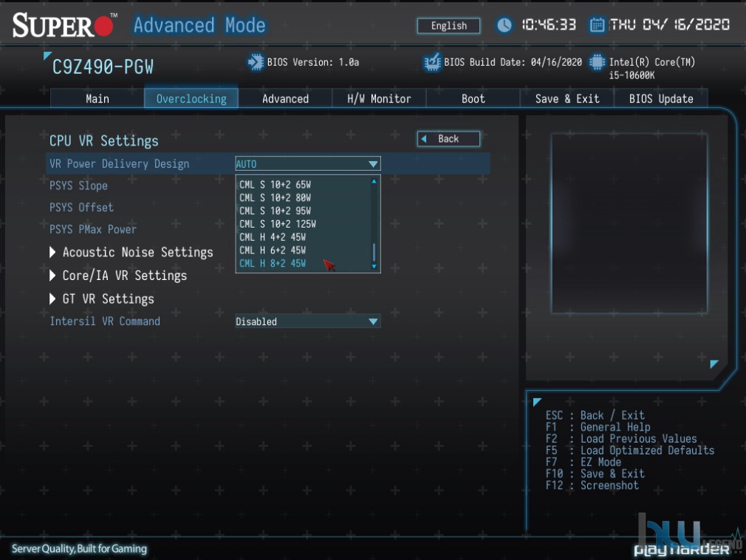This screenshot has width=746, height=560.
Task: Click the clock icon beside the time
Action: coord(504,24)
